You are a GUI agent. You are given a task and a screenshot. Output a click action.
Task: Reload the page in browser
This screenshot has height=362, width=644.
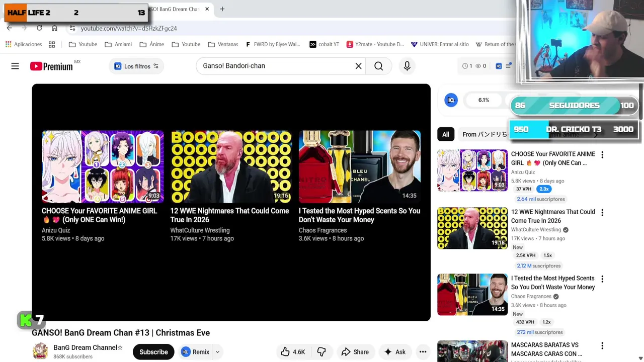pyautogui.click(x=39, y=28)
